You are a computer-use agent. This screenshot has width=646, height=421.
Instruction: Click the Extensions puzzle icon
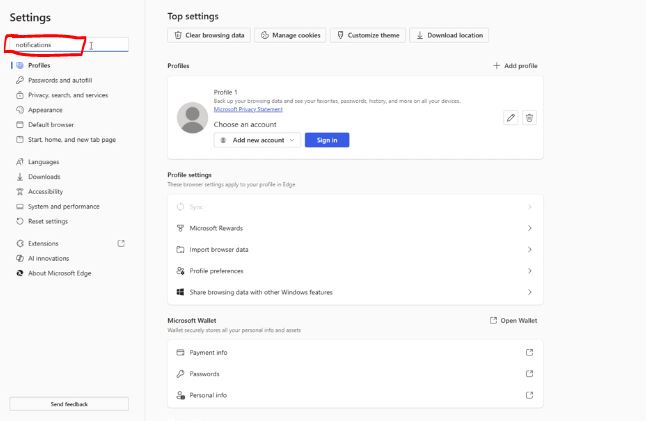19,243
